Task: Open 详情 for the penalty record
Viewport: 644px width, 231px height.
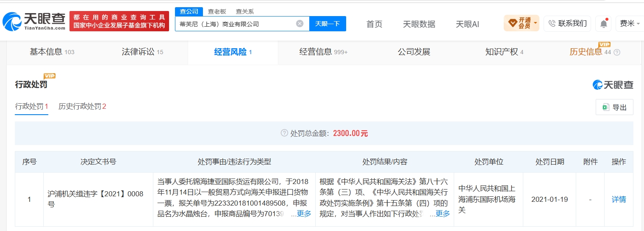Action: [619, 199]
